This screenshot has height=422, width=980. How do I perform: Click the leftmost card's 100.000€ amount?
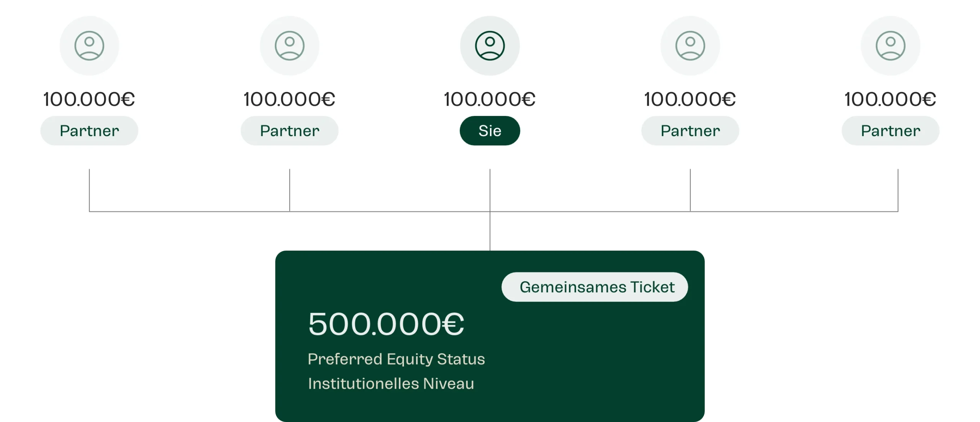pyautogui.click(x=89, y=99)
